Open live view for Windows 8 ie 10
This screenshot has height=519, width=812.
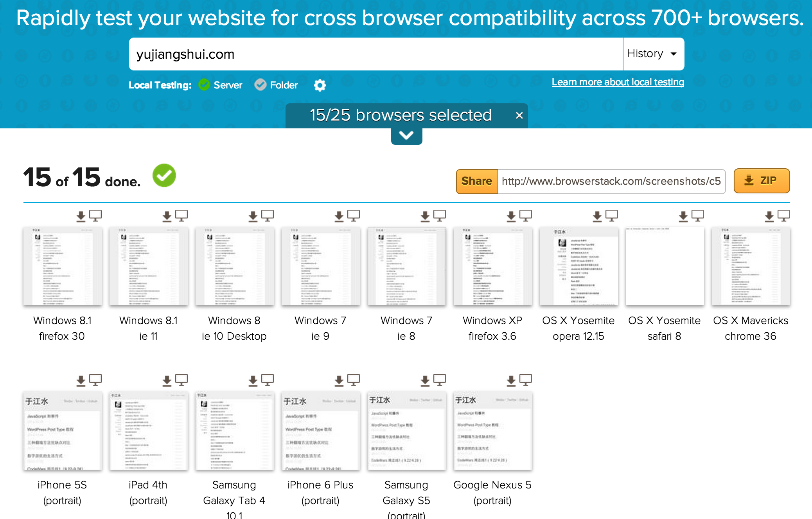pyautogui.click(x=268, y=216)
